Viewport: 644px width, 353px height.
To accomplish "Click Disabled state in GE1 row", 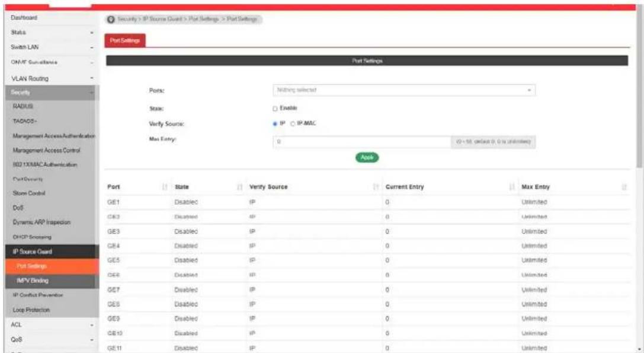I will [186, 202].
